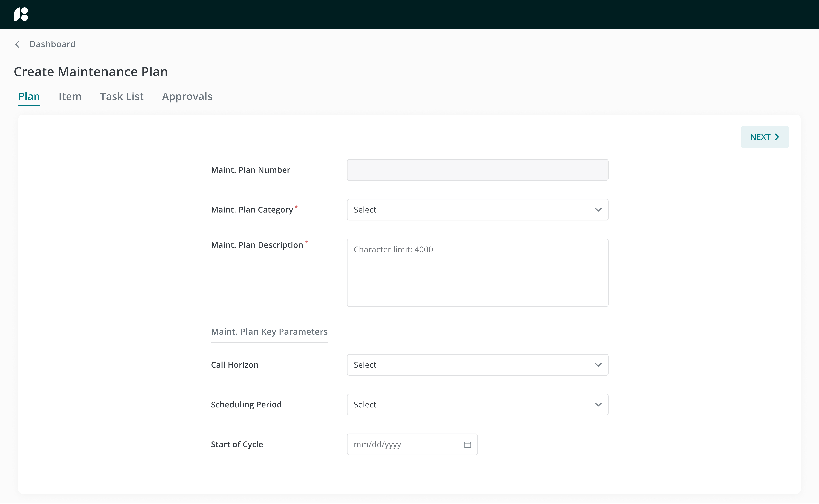Open the Maint. Plan Category dropdown
The height and width of the screenshot is (504, 819).
point(477,210)
